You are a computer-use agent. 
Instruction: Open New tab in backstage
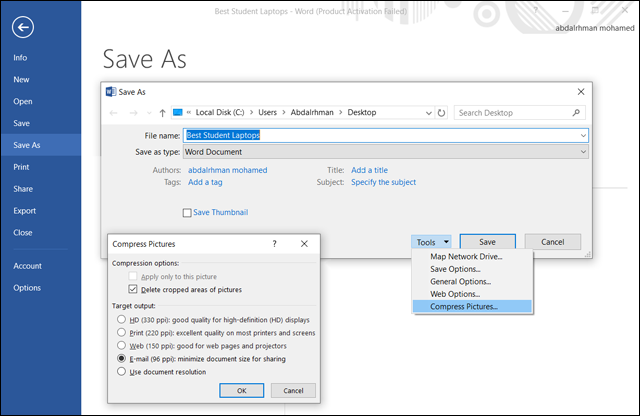[x=41, y=80]
